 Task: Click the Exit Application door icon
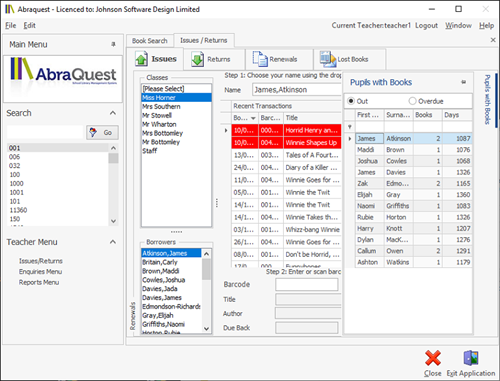(x=471, y=358)
